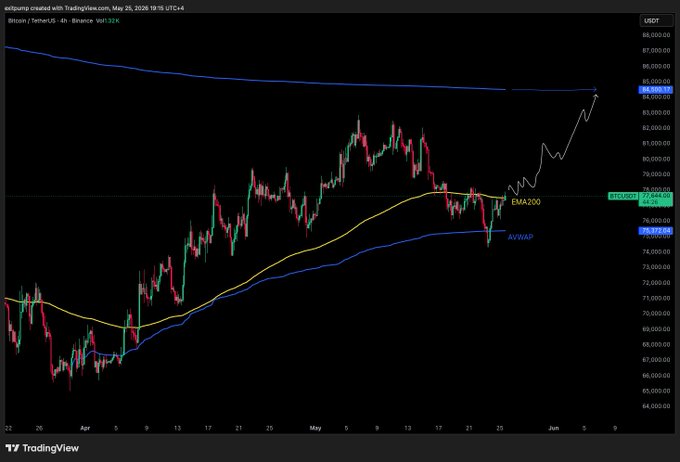Click the 71,000.00 price axis value
The image size is (680, 462).
(x=656, y=298)
